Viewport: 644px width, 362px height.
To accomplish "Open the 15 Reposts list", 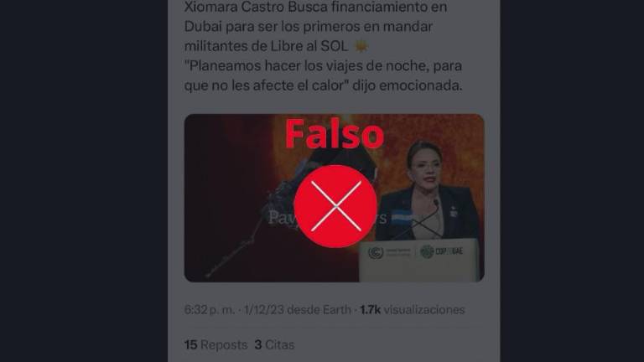I will 216,344.
